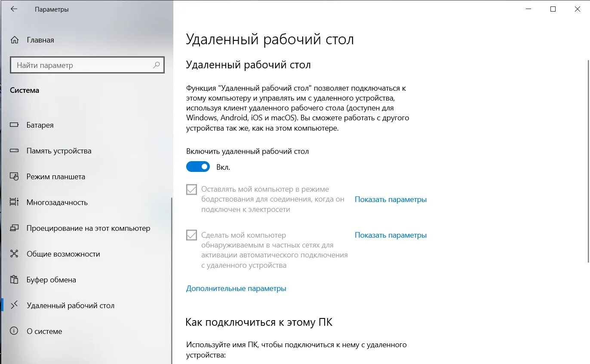590x364 pixels.
Task: Open Общие возможности via its icon
Action: 15,254
